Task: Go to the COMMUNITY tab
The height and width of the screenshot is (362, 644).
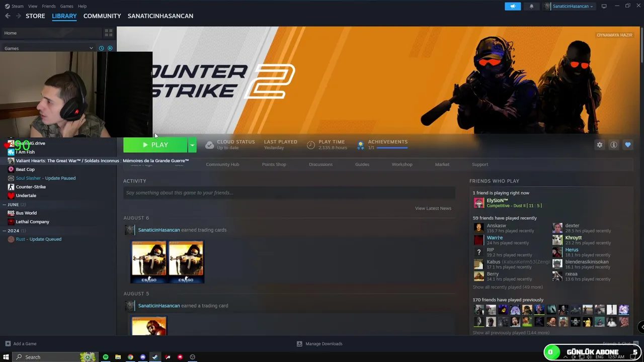Action: 102,16
